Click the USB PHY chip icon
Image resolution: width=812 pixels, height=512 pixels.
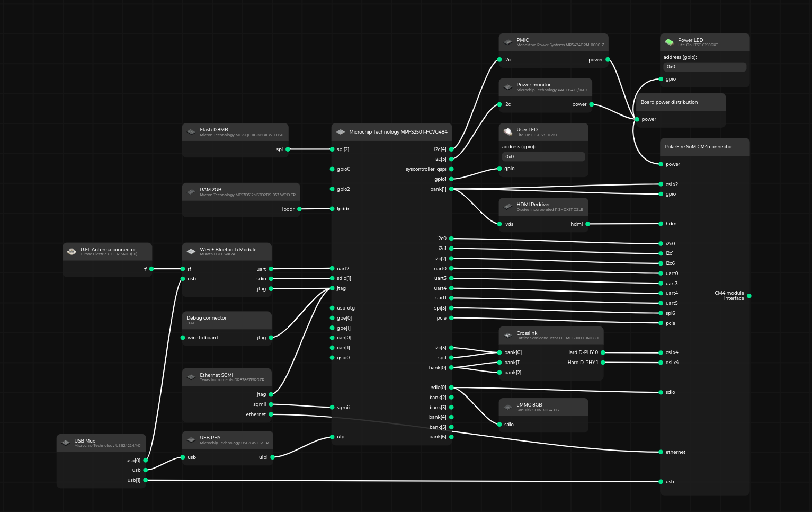191,439
